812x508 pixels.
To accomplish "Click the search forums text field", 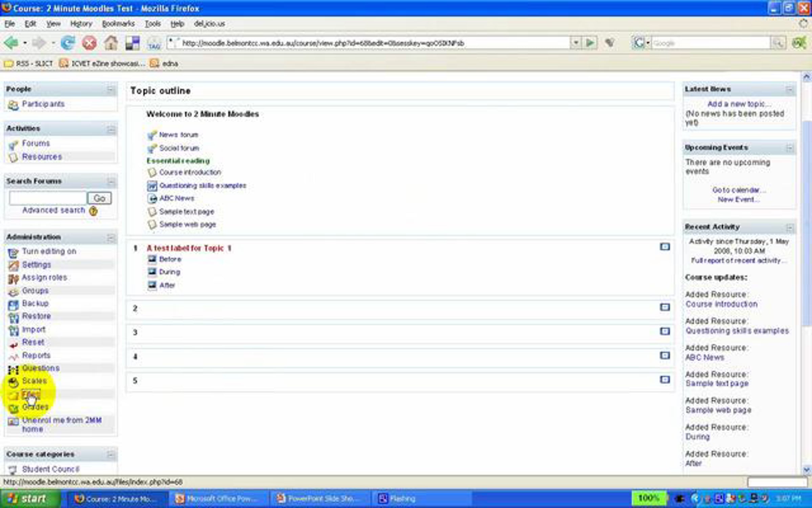I will tap(48, 198).
